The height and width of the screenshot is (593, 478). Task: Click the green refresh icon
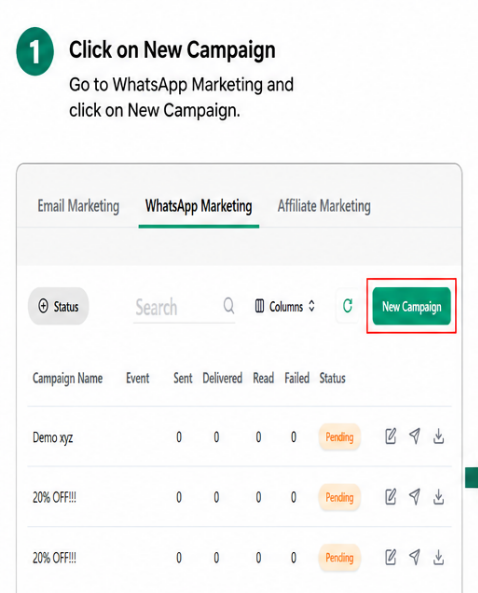348,306
